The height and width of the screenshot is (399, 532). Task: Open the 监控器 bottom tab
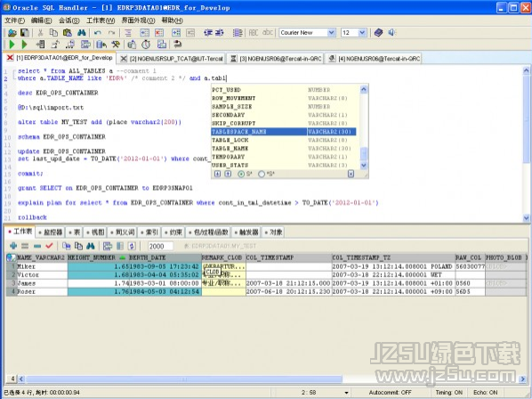coord(51,232)
